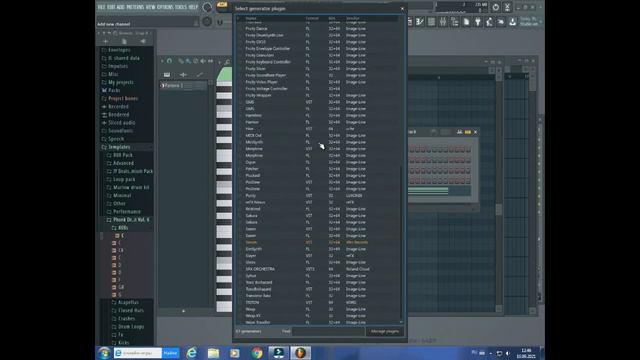This screenshot has width=640, height=360.
Task: Select highlighted Serum plugin row
Action: (318, 242)
